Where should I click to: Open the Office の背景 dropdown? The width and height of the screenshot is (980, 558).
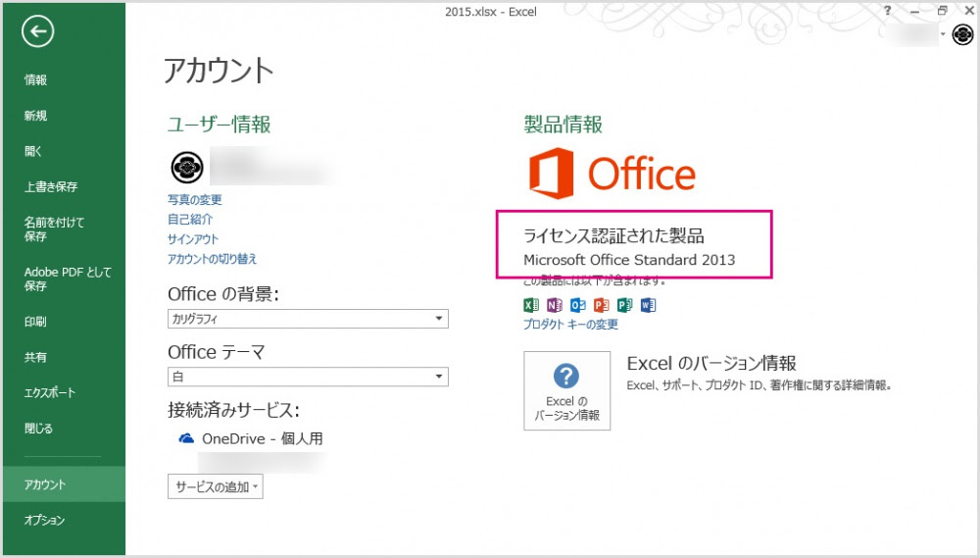308,319
